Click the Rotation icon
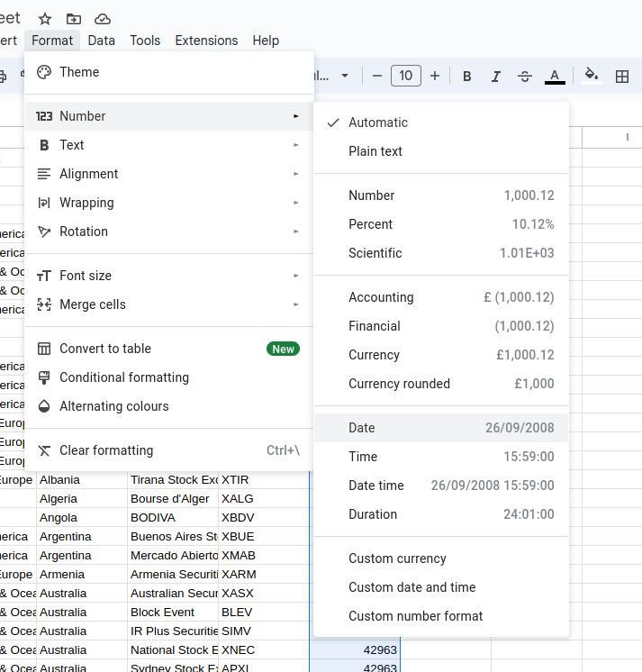The width and height of the screenshot is (642, 672). coord(44,232)
